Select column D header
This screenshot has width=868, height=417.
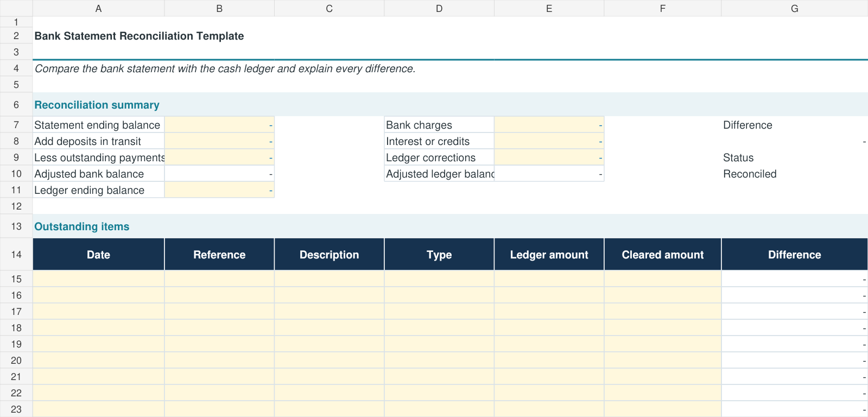439,8
